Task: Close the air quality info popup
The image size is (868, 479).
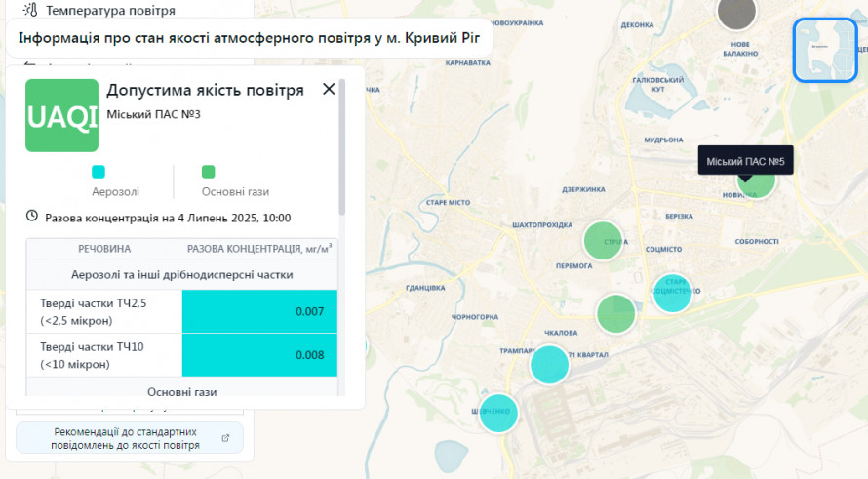Action: 329,89
